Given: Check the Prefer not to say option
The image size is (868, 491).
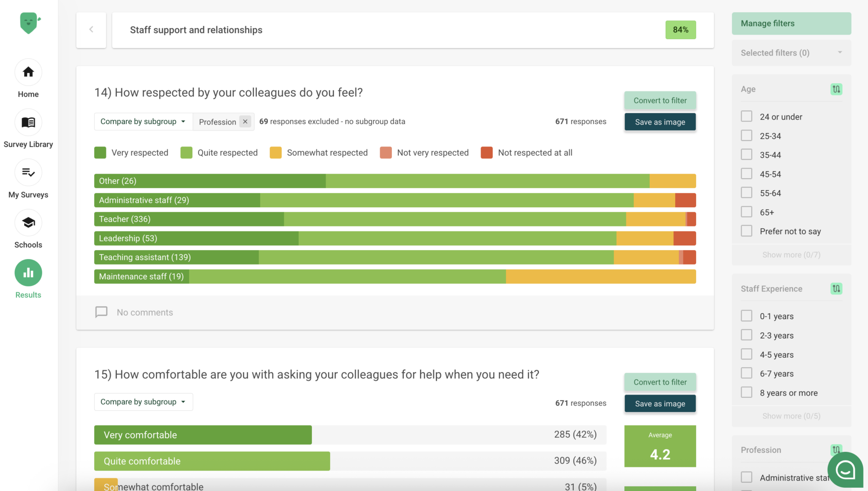Looking at the screenshot, I should coord(746,230).
